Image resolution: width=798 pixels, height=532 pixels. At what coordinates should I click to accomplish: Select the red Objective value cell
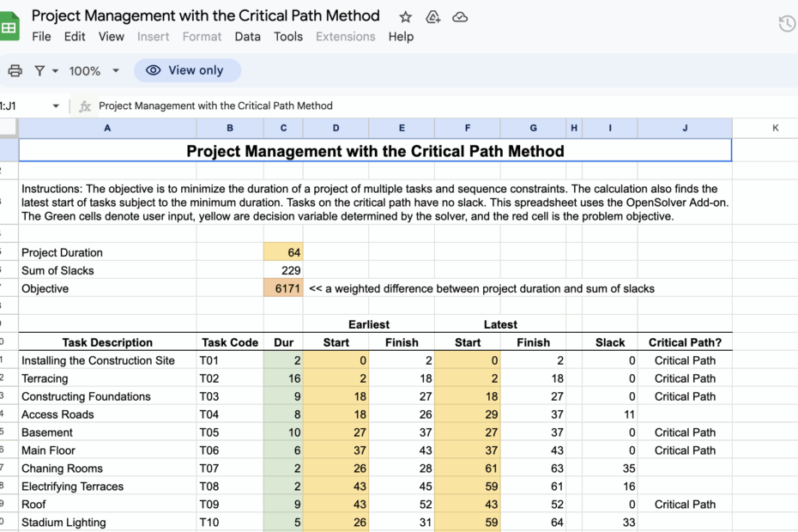283,288
